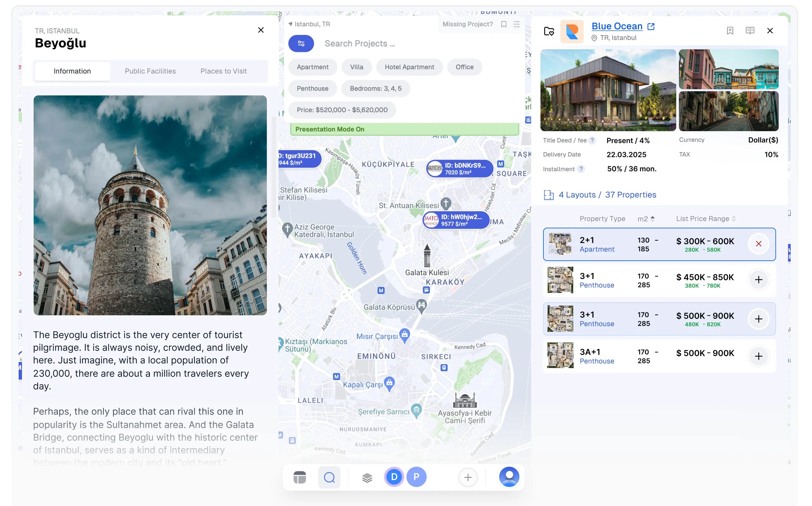Screen dimensions: 812x506
Task: Select the search tool in the bottom toolbar
Action: pyautogui.click(x=329, y=477)
